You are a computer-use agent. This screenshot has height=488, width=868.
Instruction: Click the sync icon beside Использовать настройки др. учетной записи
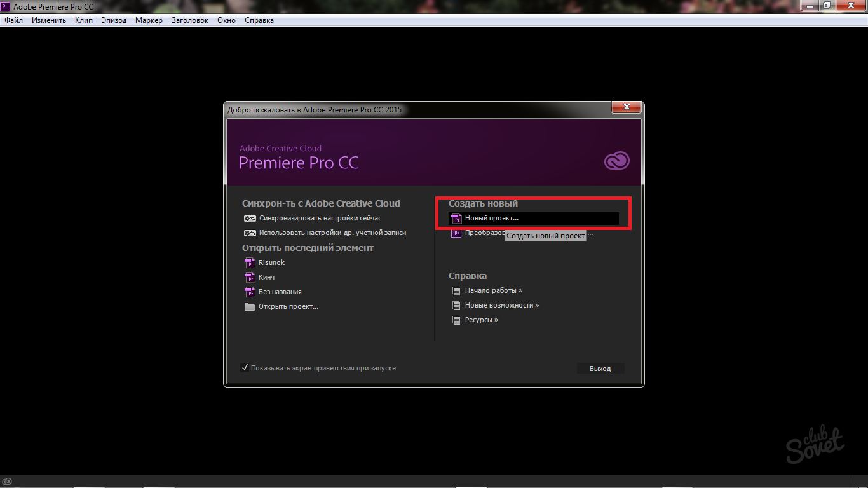tap(250, 233)
